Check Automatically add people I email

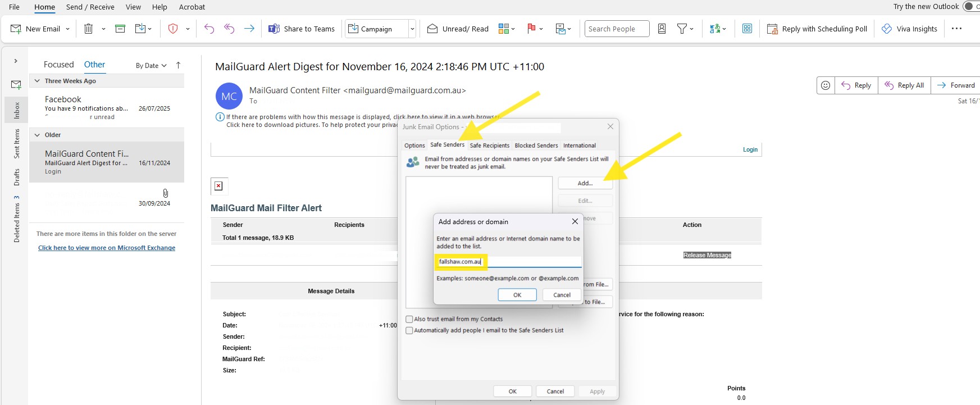click(x=409, y=330)
